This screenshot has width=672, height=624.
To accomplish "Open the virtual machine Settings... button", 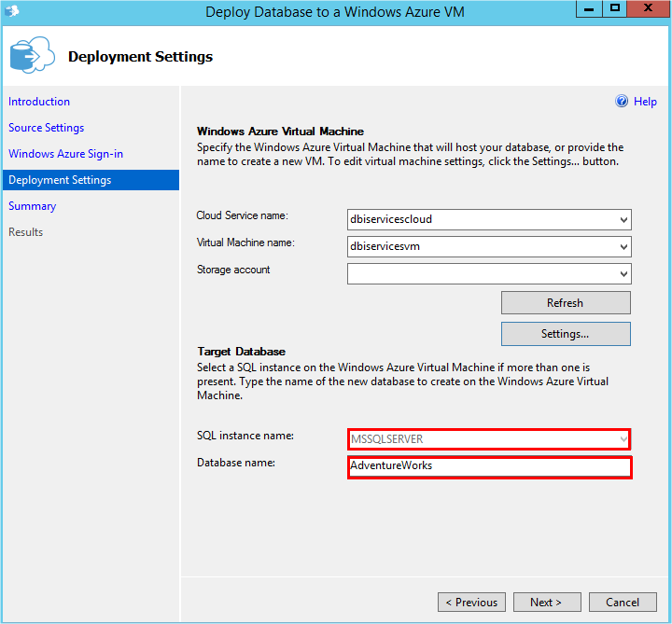I will [x=566, y=334].
